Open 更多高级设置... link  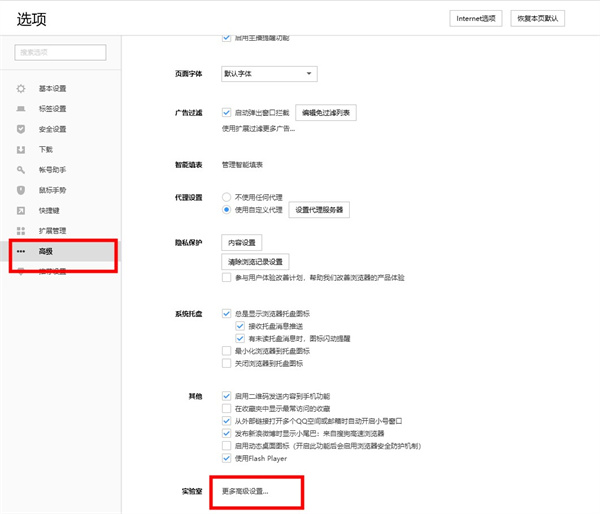coord(245,491)
